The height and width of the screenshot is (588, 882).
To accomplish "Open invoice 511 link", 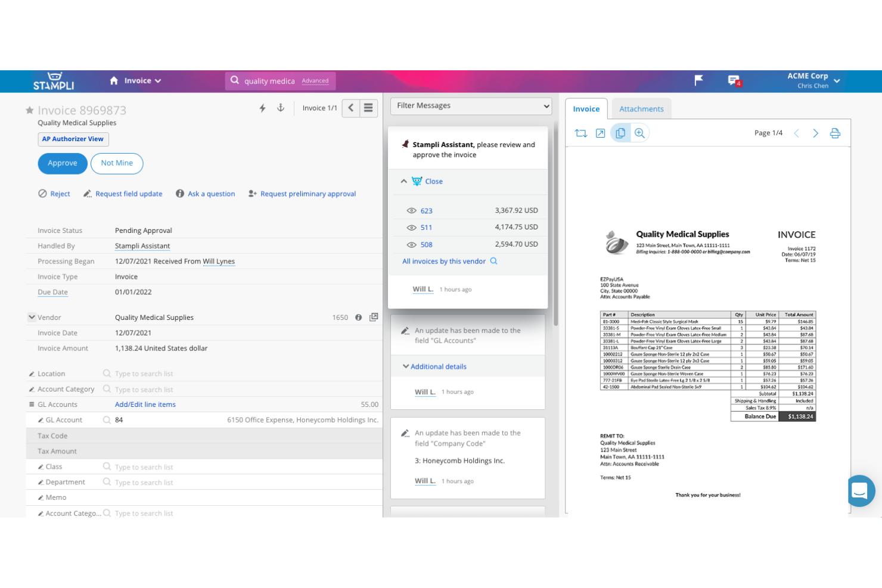I will pyautogui.click(x=427, y=228).
